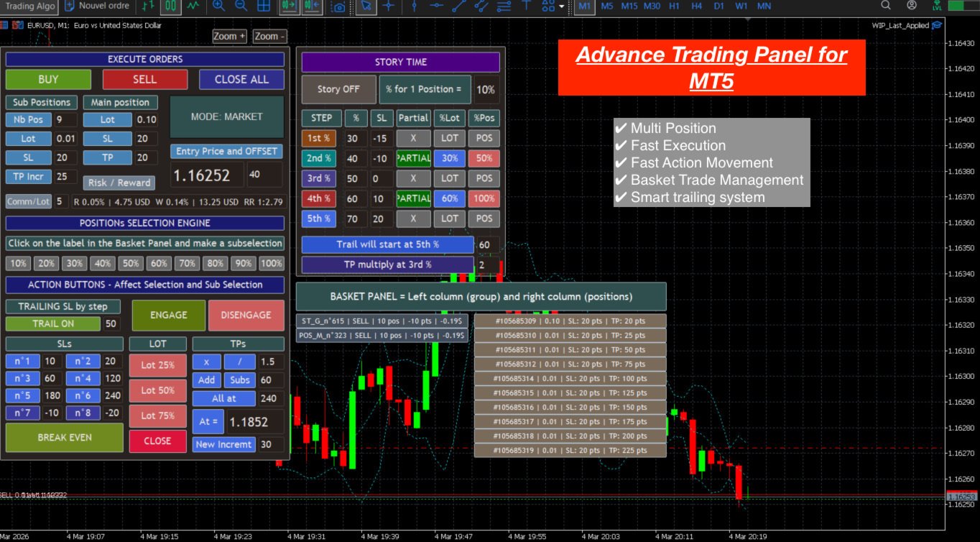Click the graduation cap icon beside WIP_Last_Applied
This screenshot has width=980, height=542.
pyautogui.click(x=937, y=25)
